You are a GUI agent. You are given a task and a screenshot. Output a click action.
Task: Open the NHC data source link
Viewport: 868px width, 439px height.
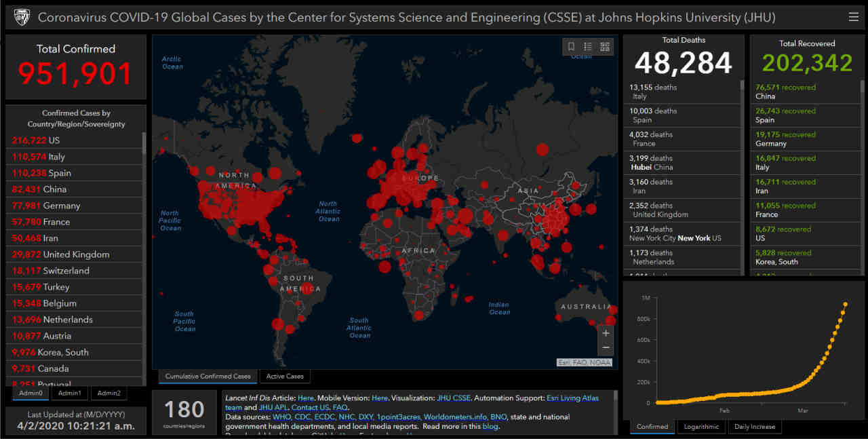pos(347,417)
